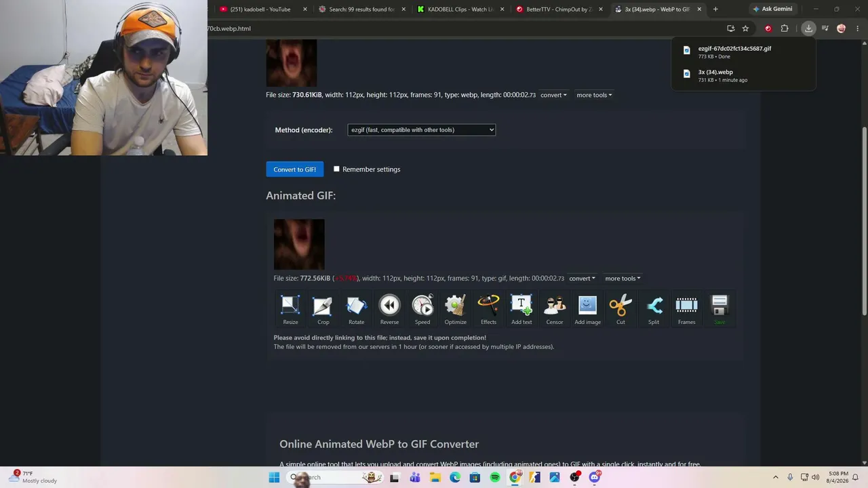Click the Convert to GIF! button

[295, 169]
